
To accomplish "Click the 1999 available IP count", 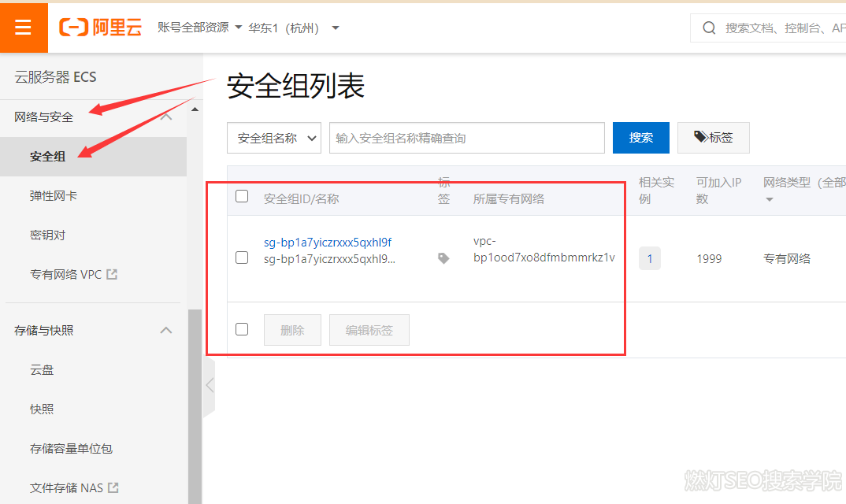I will (709, 259).
